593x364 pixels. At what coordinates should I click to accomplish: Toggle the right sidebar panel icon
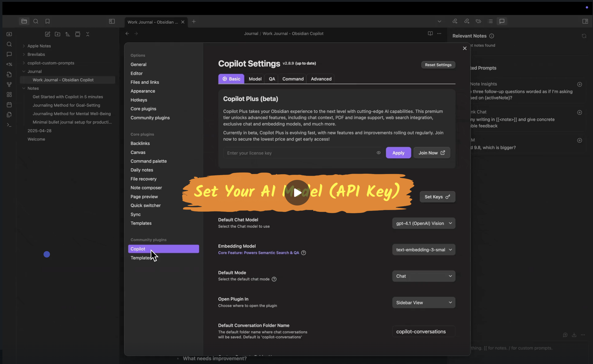pos(585,21)
